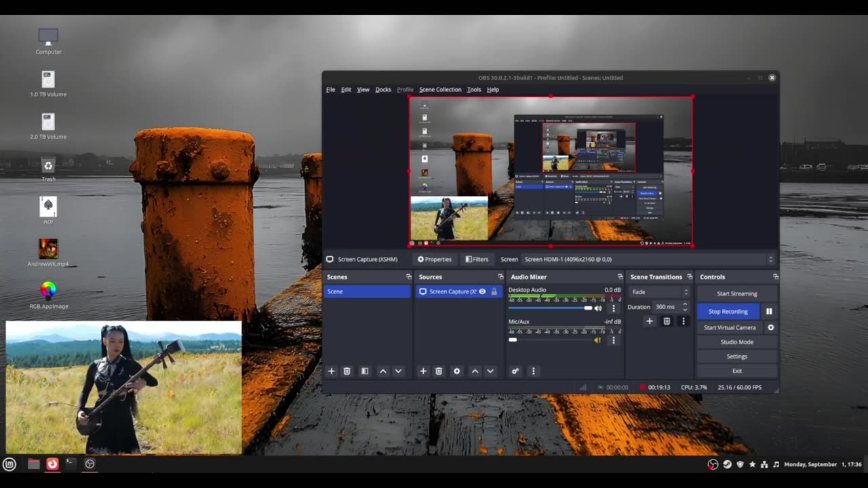Click the Firefox icon in taskbar
This screenshot has width=868, height=488.
pyautogui.click(x=52, y=464)
